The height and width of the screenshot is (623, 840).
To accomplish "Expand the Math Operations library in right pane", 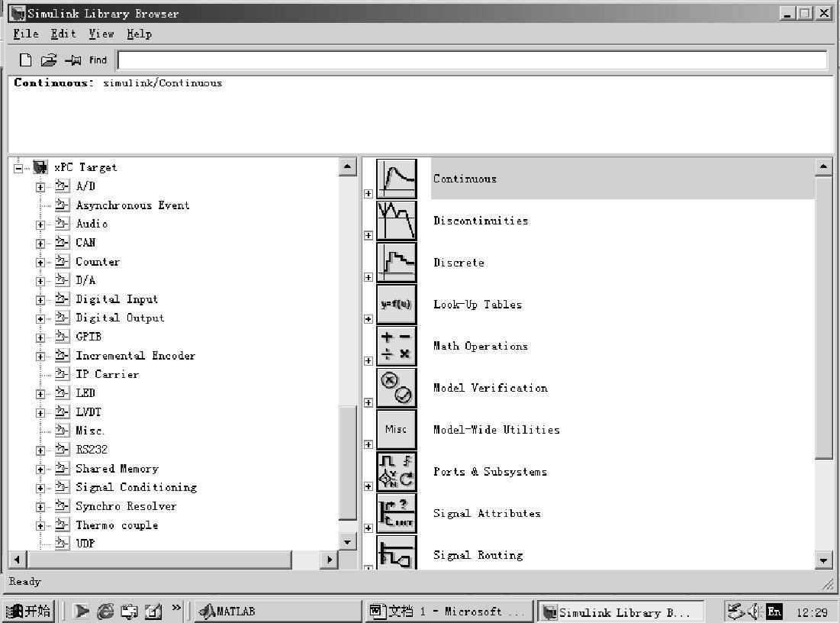I will pyautogui.click(x=369, y=361).
